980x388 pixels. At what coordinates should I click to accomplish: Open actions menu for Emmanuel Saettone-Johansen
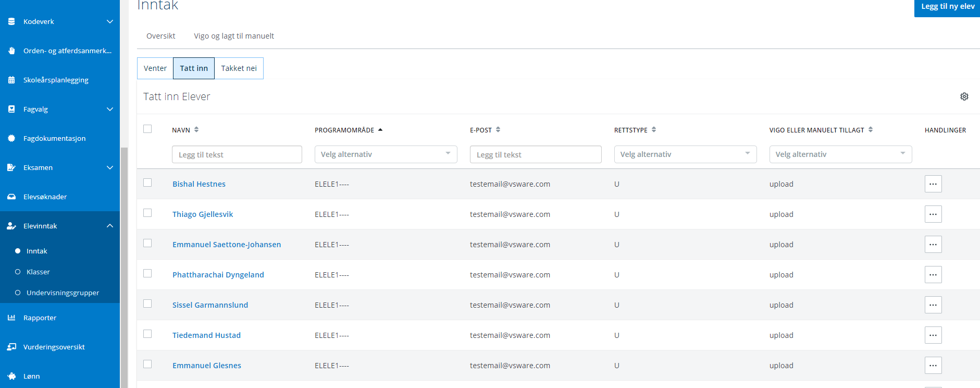pos(933,245)
